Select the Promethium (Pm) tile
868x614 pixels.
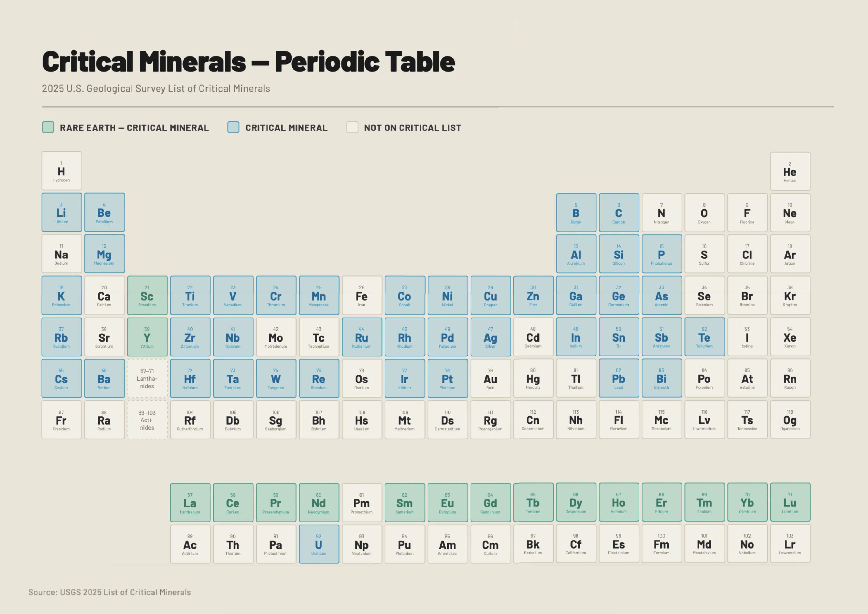click(362, 503)
